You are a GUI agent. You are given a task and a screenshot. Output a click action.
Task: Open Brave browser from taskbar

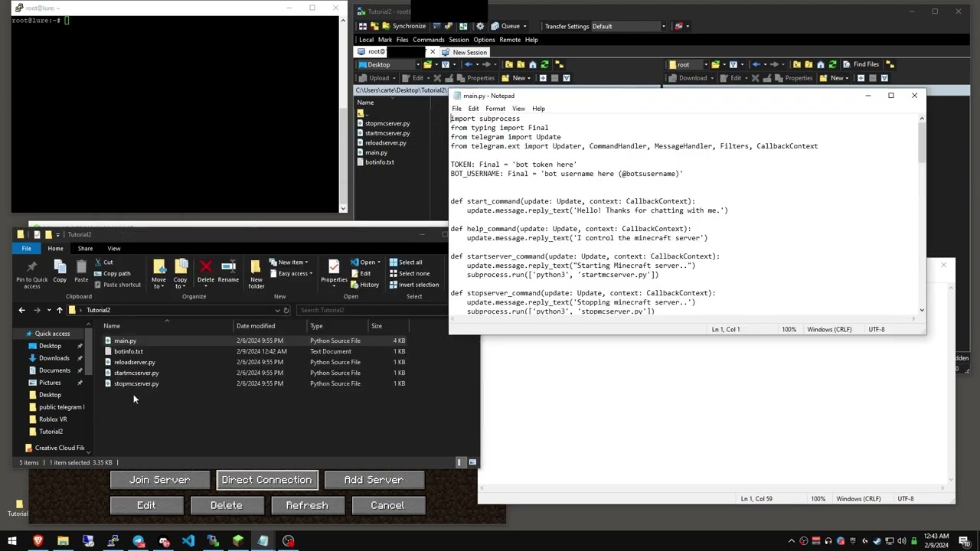38,541
